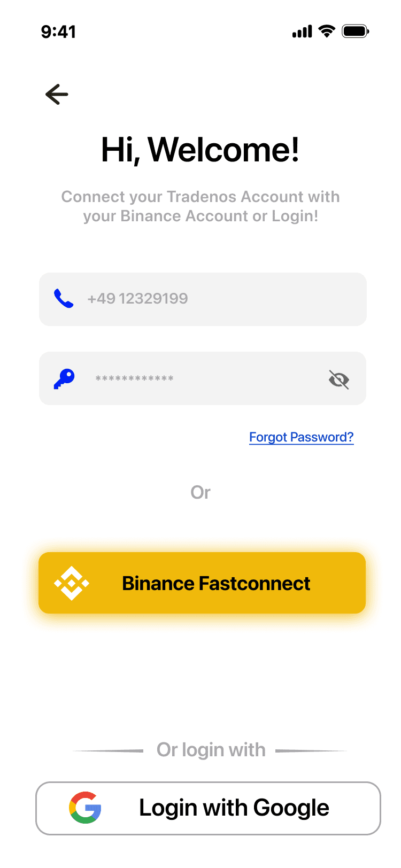Tap the Wi-Fi status icon
The height and width of the screenshot is (868, 401).
tap(326, 31)
